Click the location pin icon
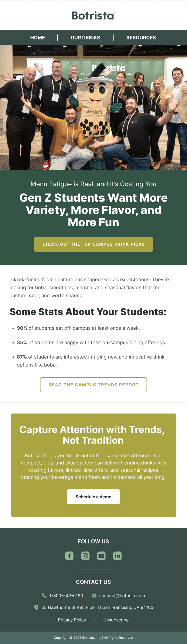Screen dimensions: 187x644 (x=36, y=607)
